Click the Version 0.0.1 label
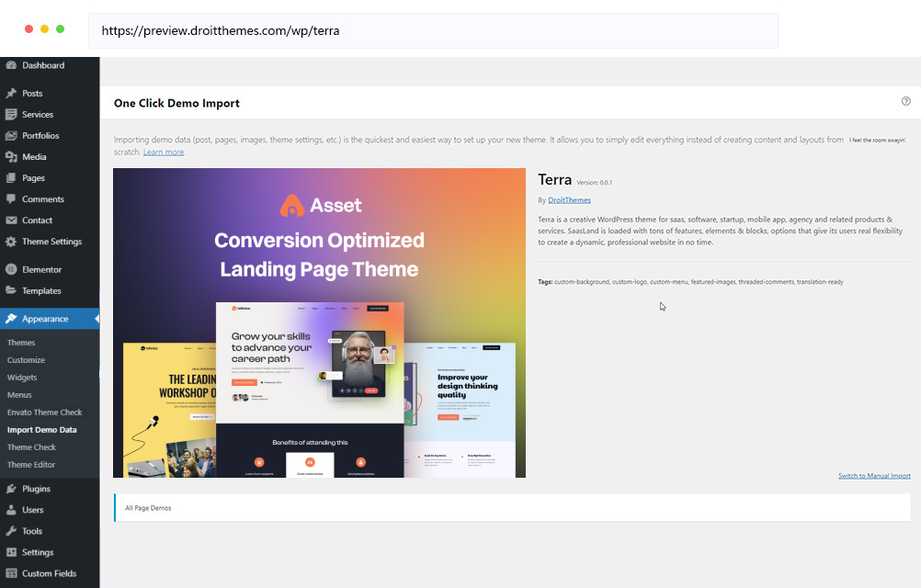 pyautogui.click(x=594, y=183)
